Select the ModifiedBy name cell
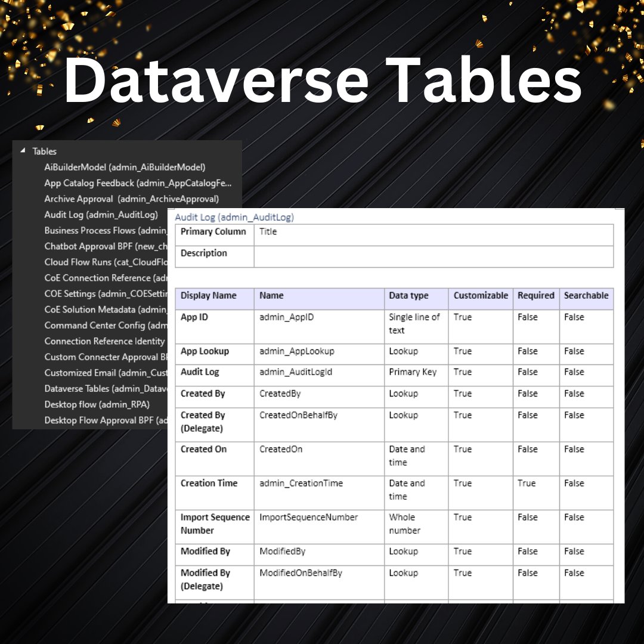 tap(319, 555)
